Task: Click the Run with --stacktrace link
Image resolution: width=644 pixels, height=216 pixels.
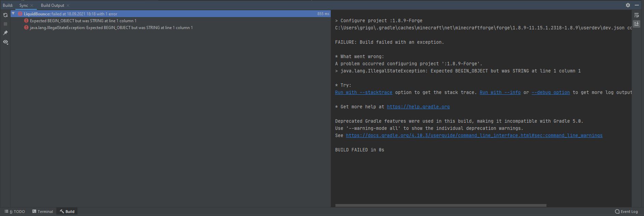Action: [363, 93]
